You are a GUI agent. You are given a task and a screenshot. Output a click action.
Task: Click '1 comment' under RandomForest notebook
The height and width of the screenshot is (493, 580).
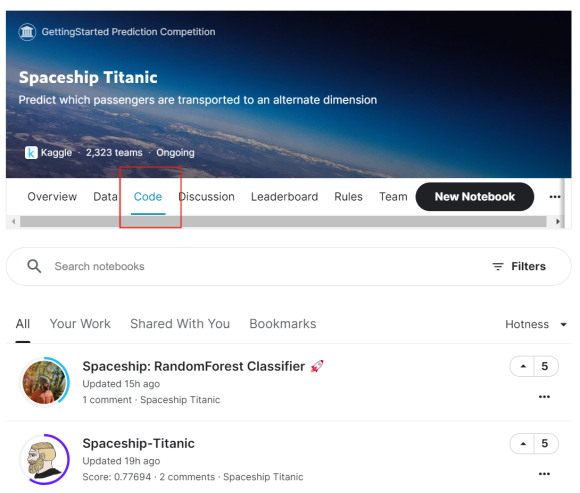(x=107, y=400)
